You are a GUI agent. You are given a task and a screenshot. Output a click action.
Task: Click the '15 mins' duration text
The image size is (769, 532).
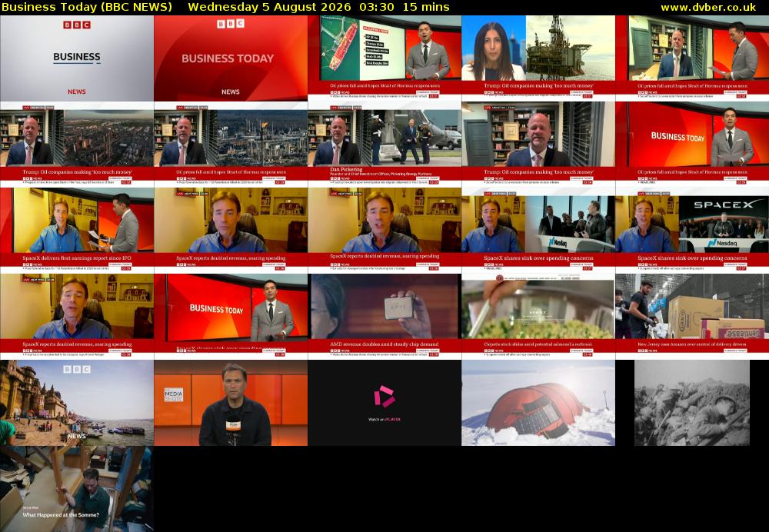pos(426,7)
